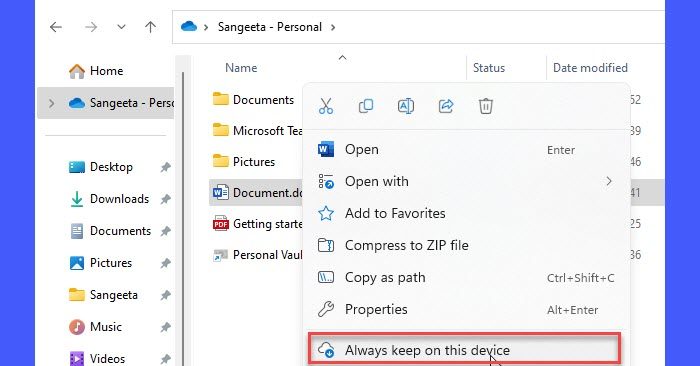The height and width of the screenshot is (366, 700).
Task: Select the Pictures folder in file list
Action: click(244, 162)
